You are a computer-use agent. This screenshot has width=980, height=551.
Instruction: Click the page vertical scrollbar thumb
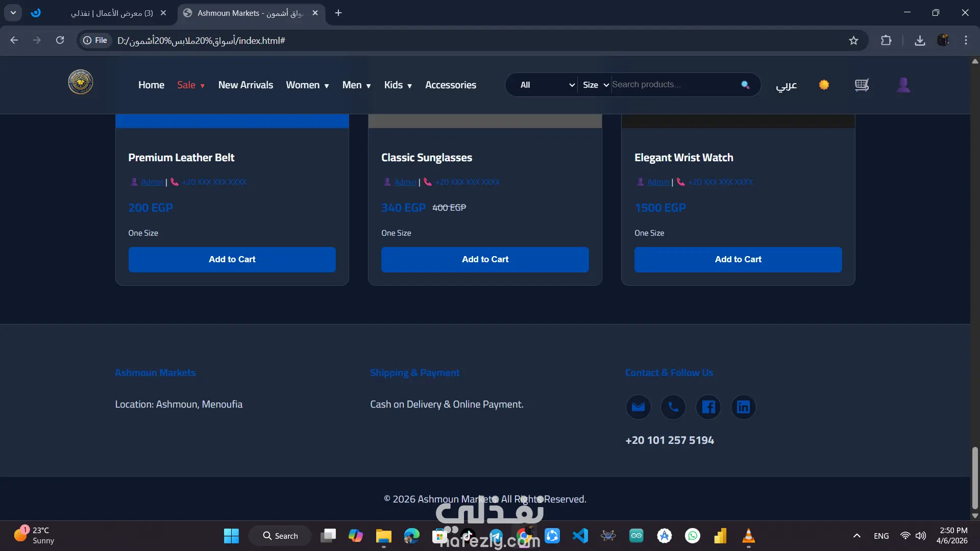(x=974, y=478)
